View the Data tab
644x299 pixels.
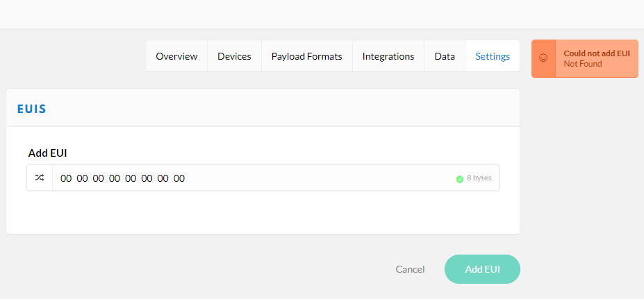(445, 56)
